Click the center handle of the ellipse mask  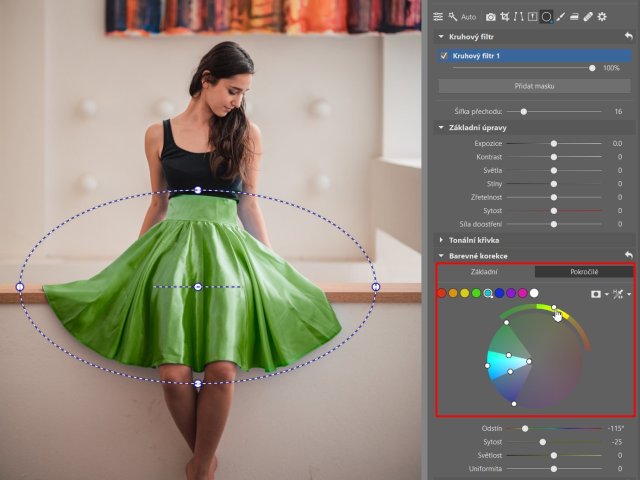(x=198, y=287)
